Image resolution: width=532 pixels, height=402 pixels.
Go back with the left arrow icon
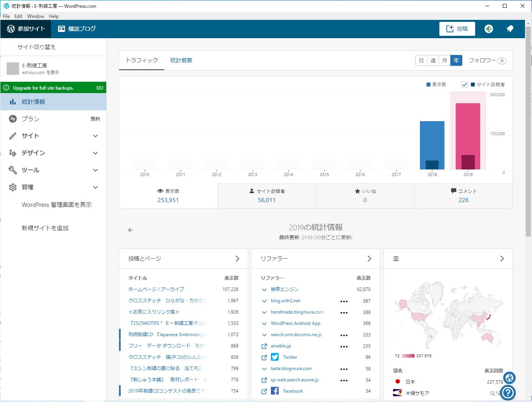[130, 230]
